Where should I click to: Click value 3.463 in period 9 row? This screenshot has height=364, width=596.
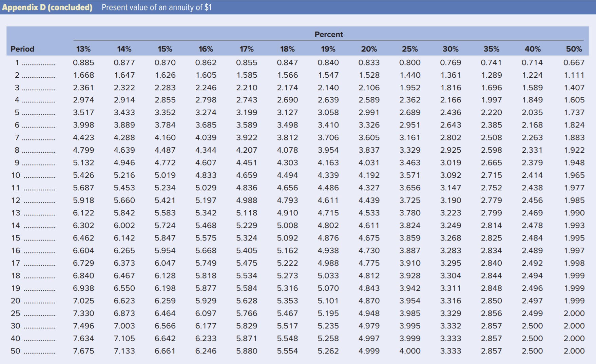(410, 163)
